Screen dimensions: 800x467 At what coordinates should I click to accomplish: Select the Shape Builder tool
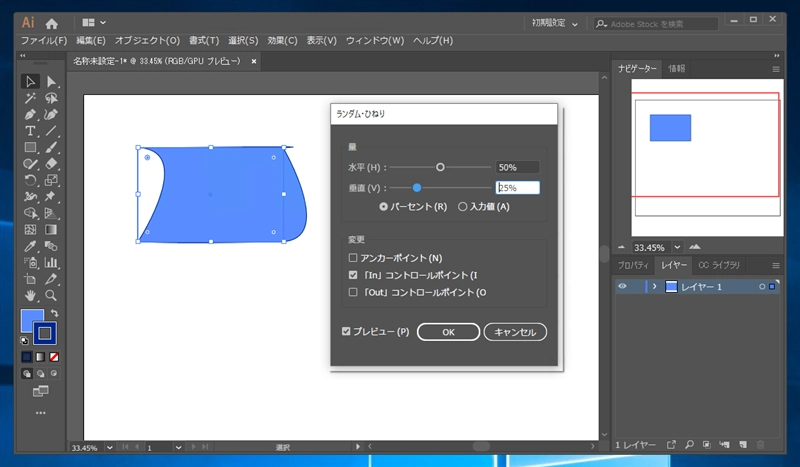[x=30, y=213]
